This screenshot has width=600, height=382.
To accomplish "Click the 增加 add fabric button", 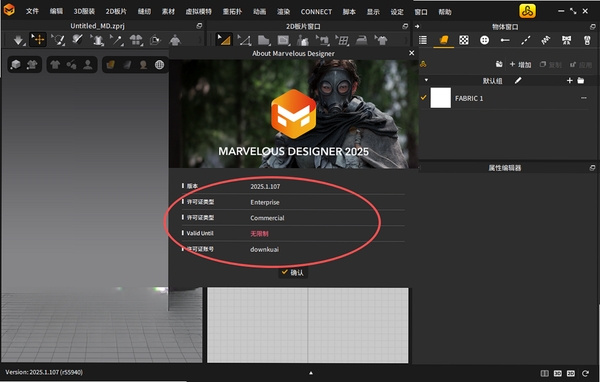I will [520, 64].
